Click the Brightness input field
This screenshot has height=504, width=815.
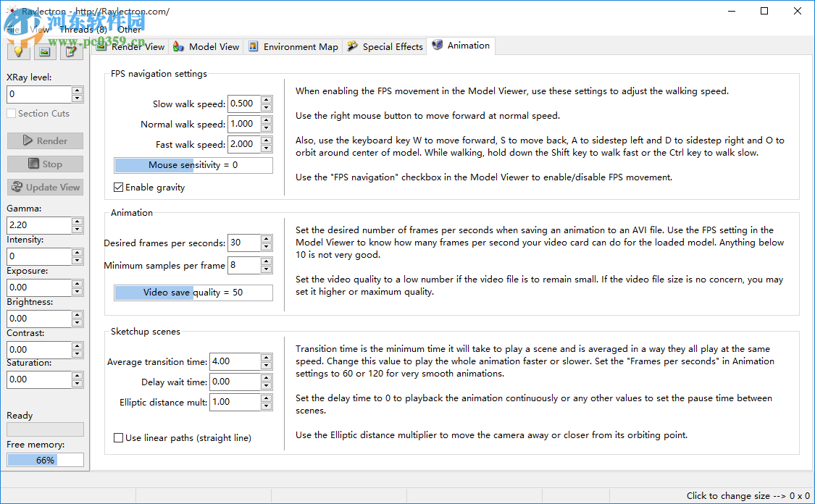coord(39,319)
